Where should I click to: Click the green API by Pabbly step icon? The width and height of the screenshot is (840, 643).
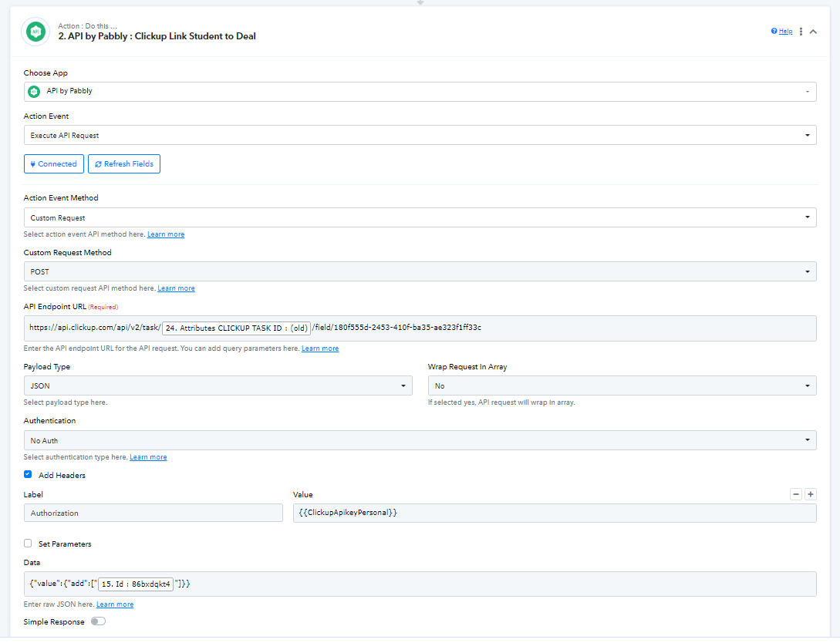35,32
